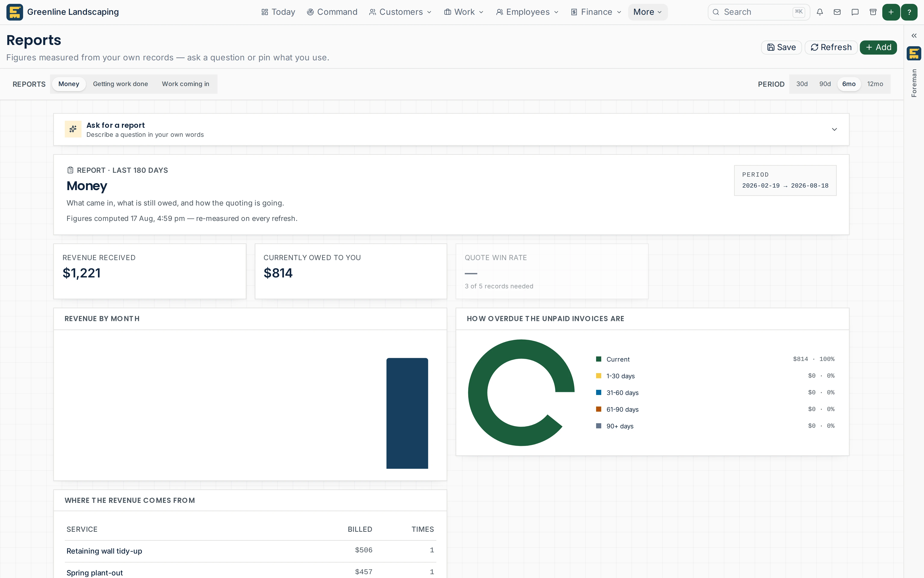Open the mail envelope icon
924x578 pixels.
click(837, 12)
